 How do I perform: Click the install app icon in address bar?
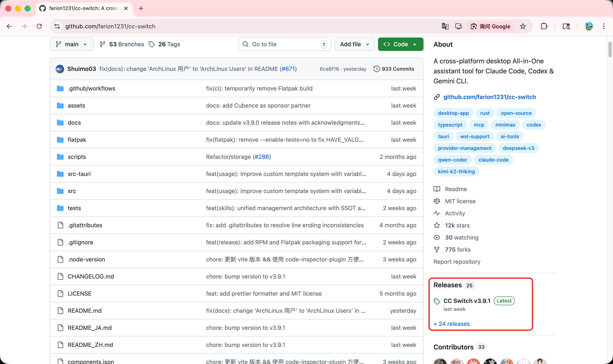[458, 26]
